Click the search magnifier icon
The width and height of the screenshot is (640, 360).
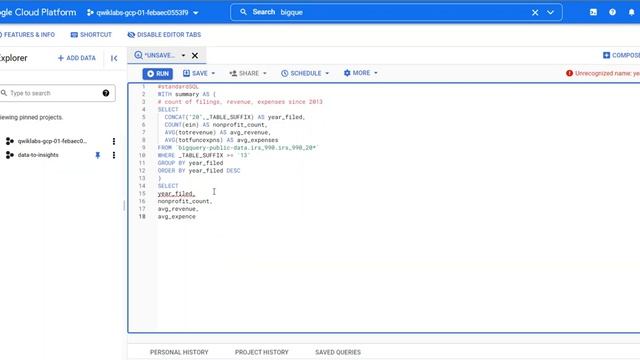[x=243, y=12]
